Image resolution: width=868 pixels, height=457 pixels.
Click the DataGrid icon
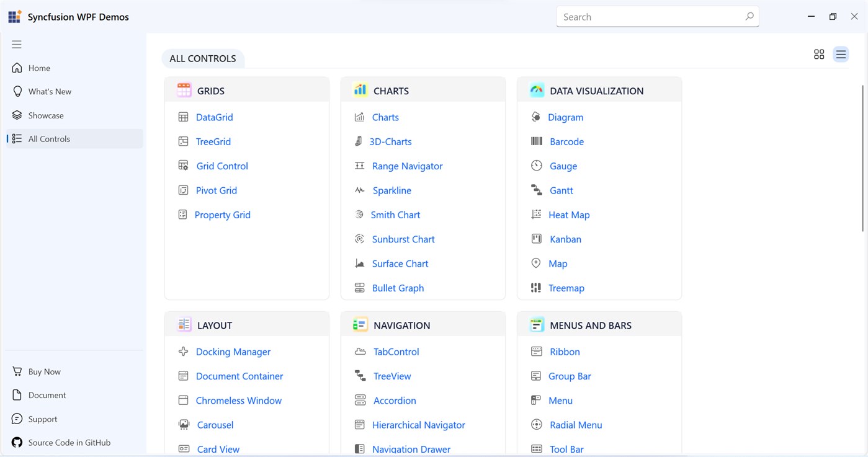[183, 117]
